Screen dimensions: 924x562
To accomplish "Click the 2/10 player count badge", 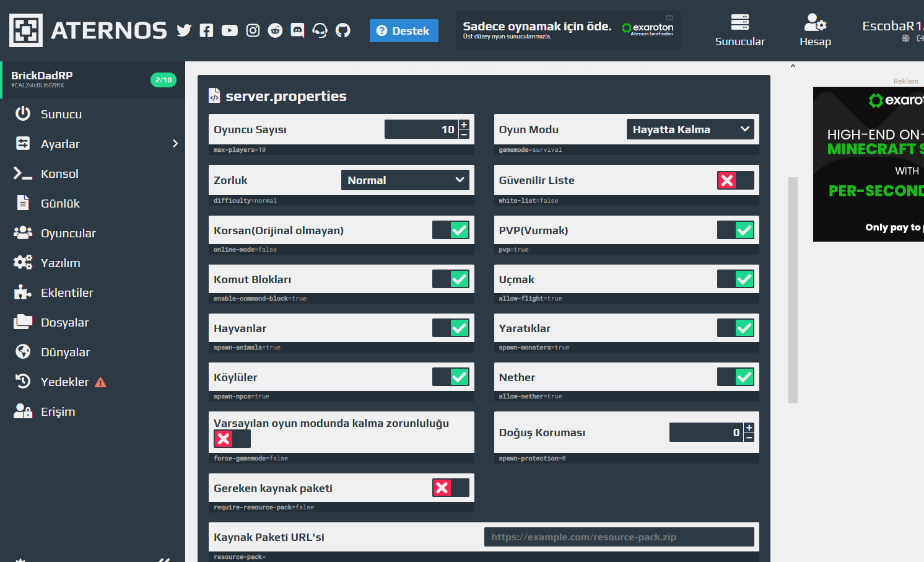I will [x=163, y=80].
